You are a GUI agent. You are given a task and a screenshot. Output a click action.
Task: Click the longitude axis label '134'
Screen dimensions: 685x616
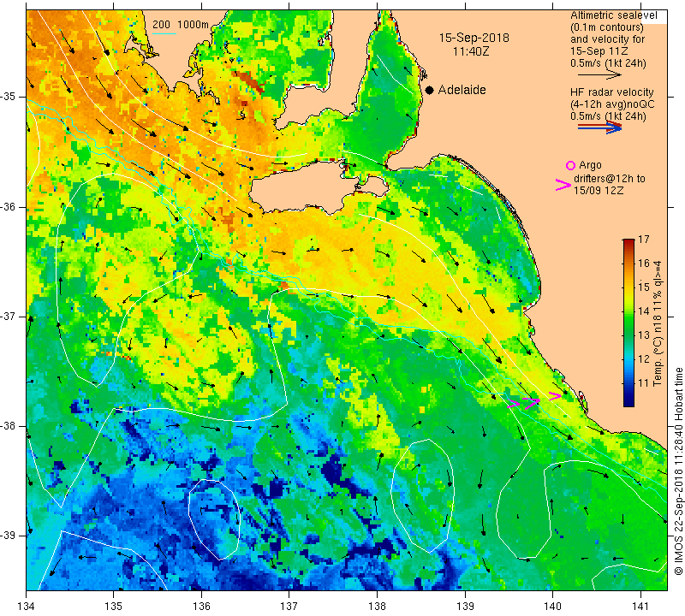(x=27, y=607)
